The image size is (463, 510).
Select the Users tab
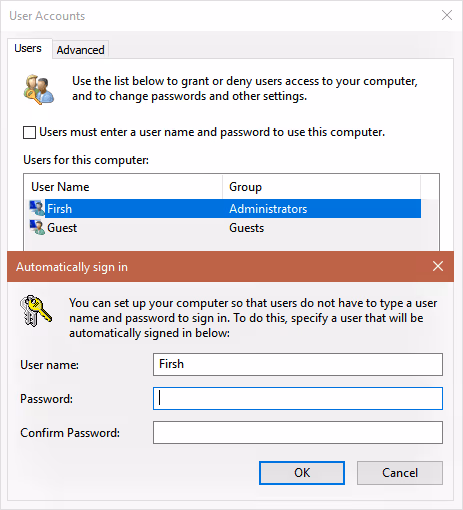28,48
